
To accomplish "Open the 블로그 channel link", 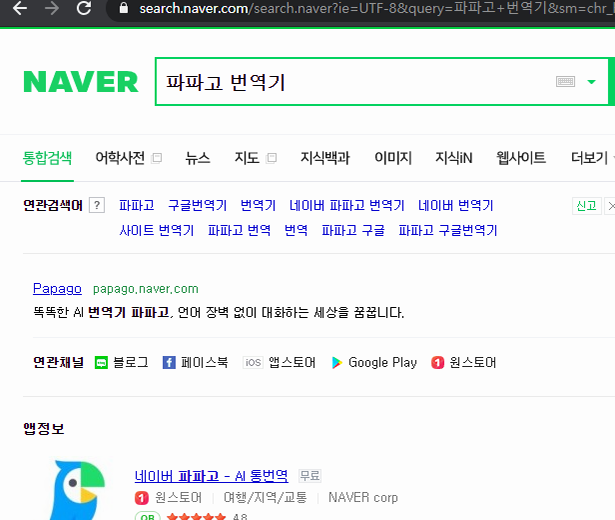I will tap(131, 362).
